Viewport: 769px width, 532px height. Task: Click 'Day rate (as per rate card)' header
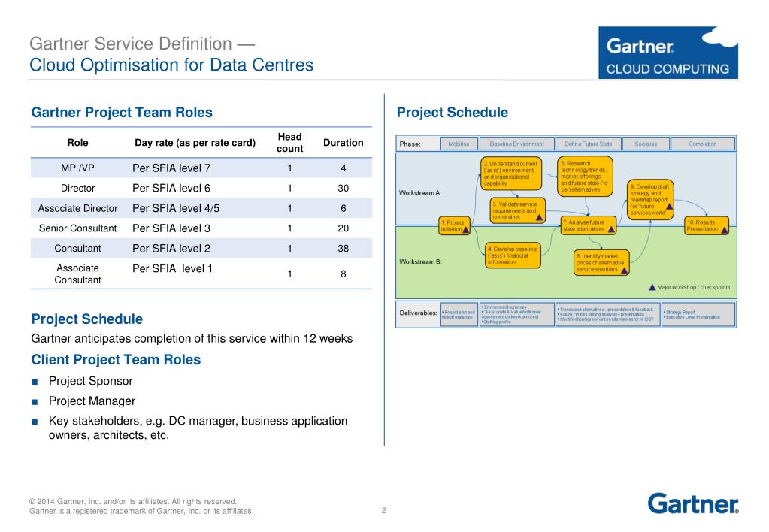(x=195, y=143)
